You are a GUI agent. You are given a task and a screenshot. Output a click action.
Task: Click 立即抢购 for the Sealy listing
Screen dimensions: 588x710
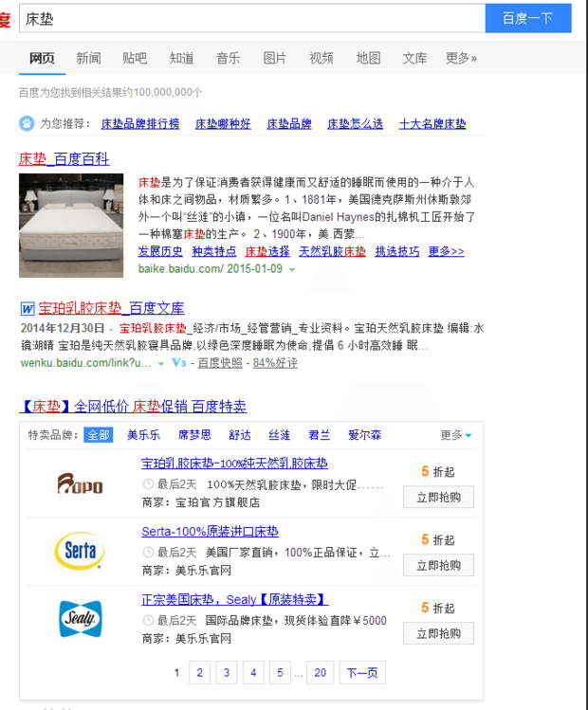(438, 632)
